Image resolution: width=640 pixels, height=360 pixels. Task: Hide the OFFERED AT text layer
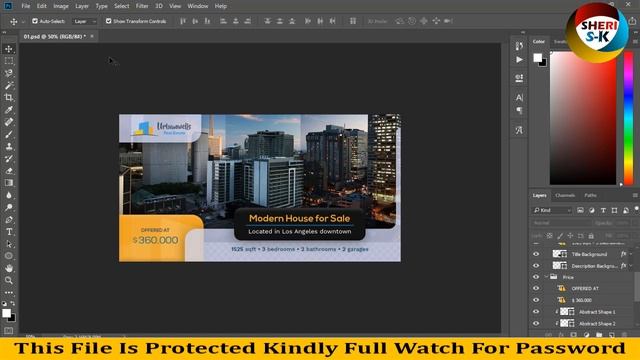click(536, 289)
